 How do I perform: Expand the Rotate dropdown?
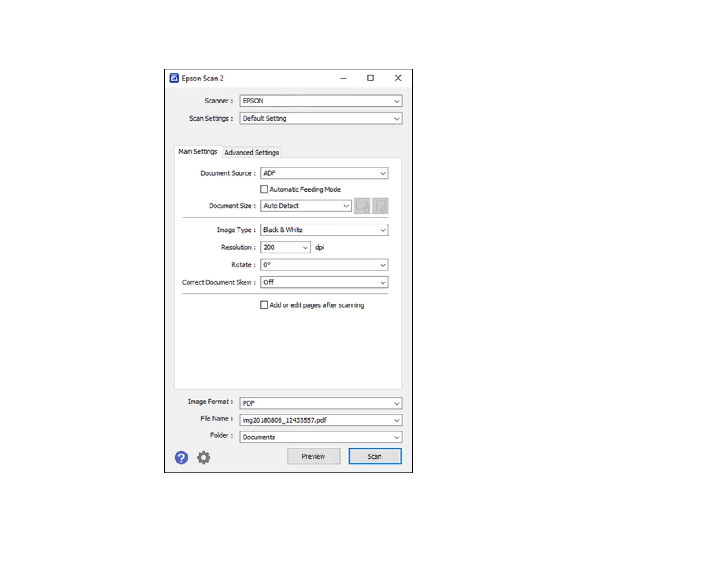324,265
